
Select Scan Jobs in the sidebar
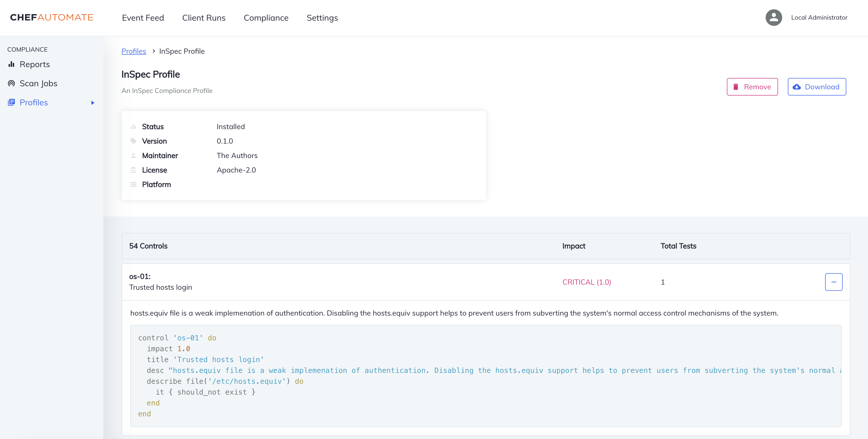point(39,83)
